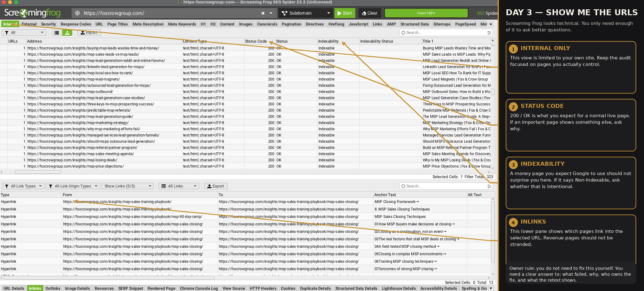Image resolution: width=644 pixels, height=291 pixels.
Task: Open URL history dropdown arrow
Action: tap(271, 13)
